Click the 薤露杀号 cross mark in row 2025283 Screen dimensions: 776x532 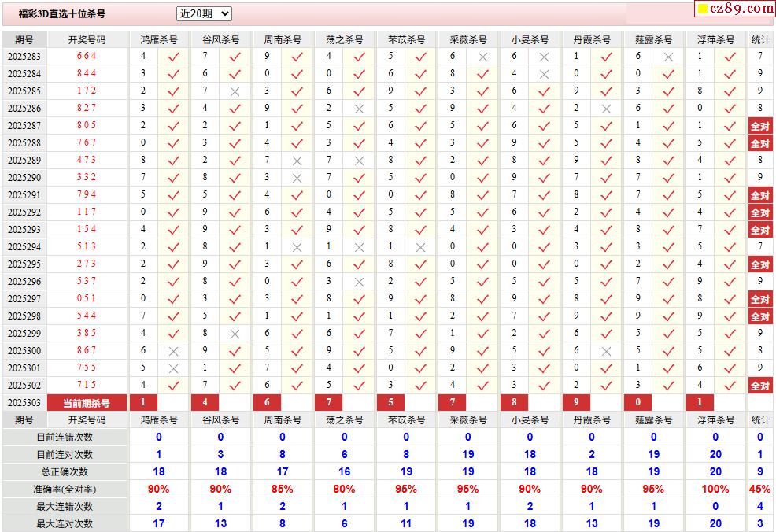click(668, 57)
